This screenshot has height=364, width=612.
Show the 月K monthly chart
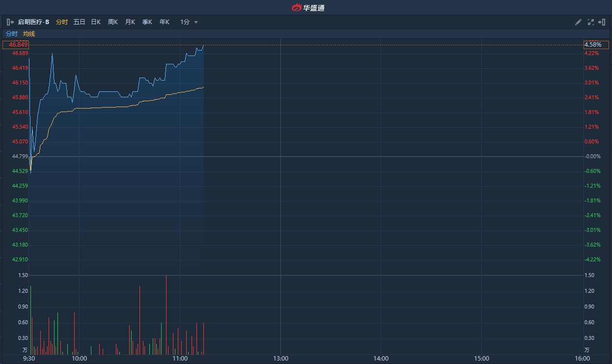coord(130,22)
